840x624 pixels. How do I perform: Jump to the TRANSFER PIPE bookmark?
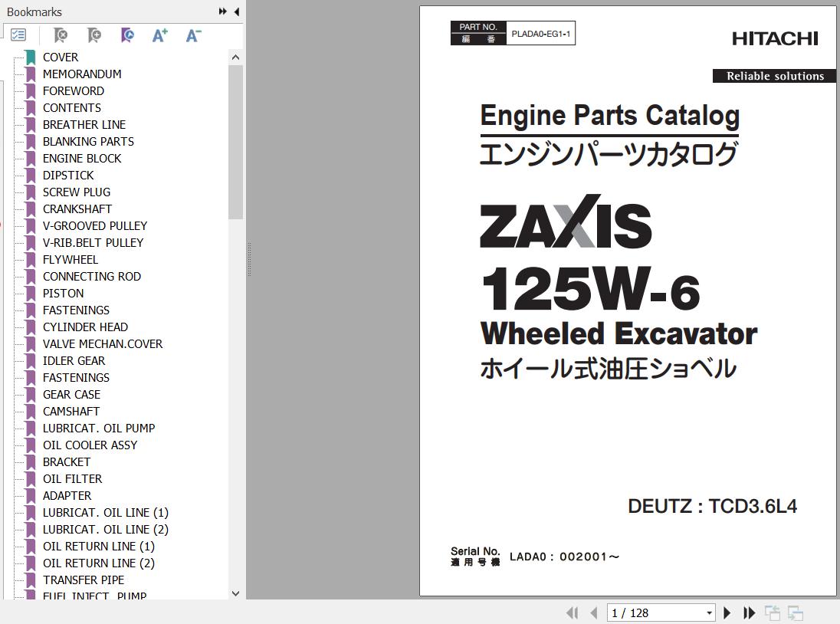pyautogui.click(x=83, y=580)
